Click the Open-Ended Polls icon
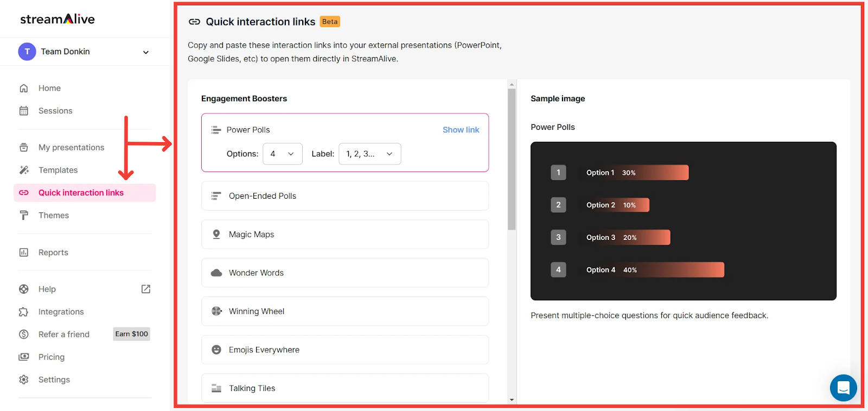Viewport: 868px width, 411px height. pos(216,196)
